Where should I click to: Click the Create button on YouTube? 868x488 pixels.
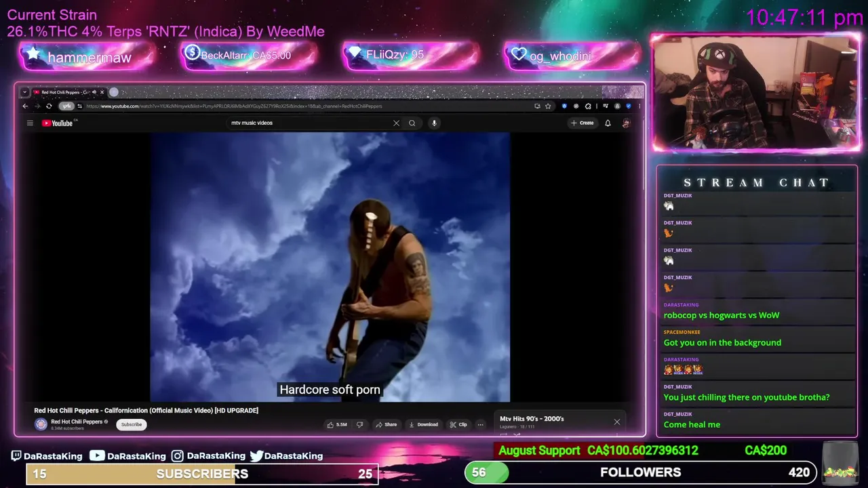point(583,123)
